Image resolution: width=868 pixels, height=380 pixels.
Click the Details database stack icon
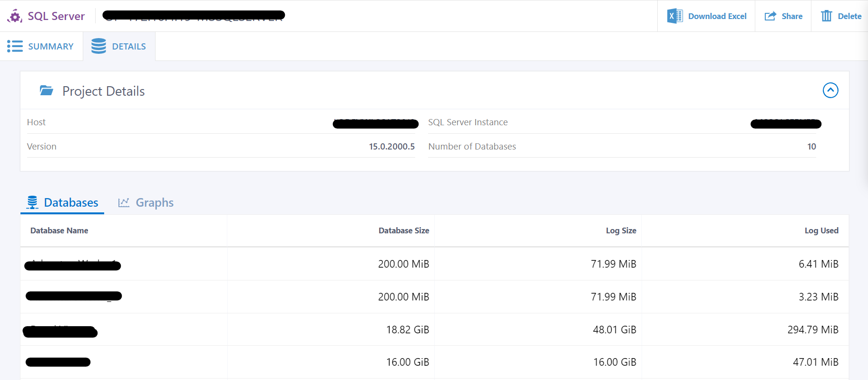98,46
